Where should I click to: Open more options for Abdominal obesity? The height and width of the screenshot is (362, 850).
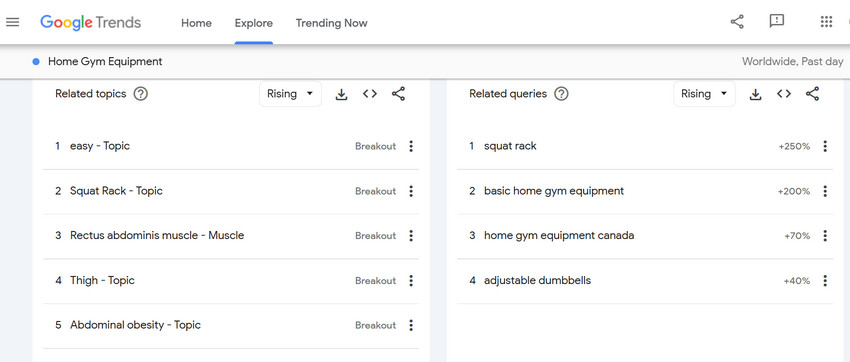(411, 325)
